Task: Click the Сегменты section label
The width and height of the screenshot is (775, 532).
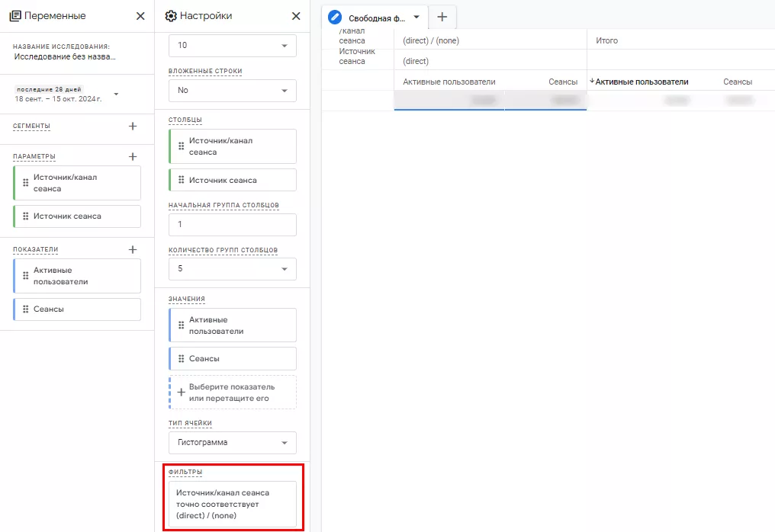Action: [31, 126]
